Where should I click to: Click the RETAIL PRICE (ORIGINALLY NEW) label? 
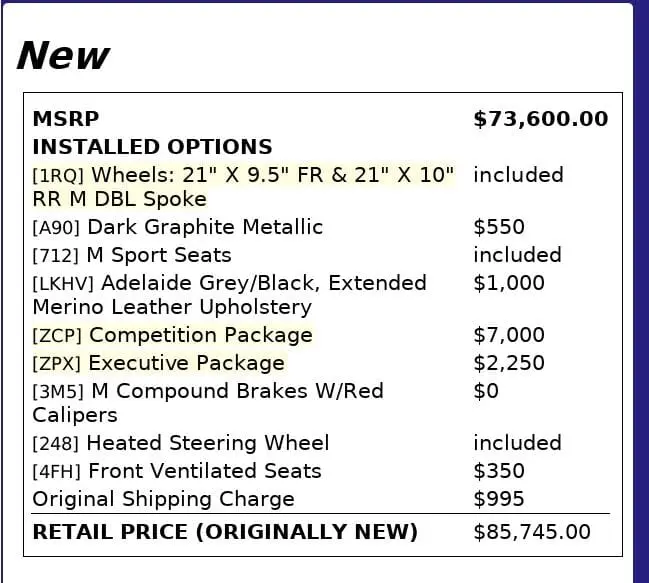click(x=225, y=532)
